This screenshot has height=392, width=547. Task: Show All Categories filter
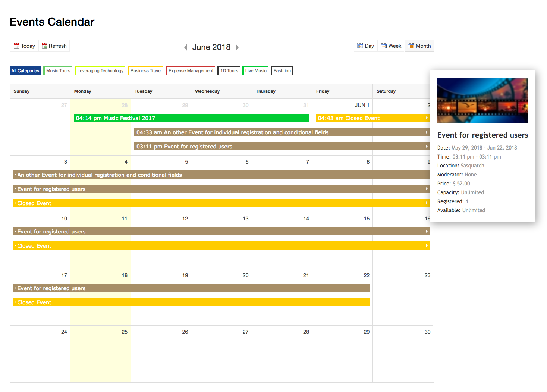coord(25,71)
